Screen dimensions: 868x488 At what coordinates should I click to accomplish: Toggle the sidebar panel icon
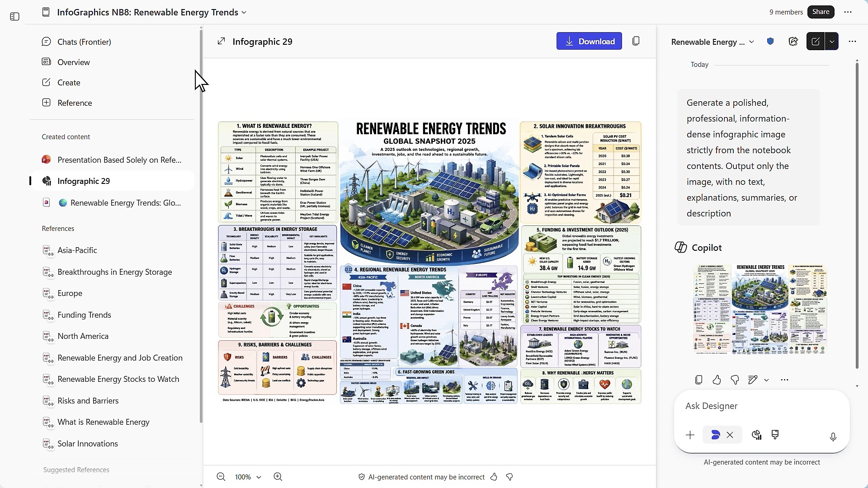[14, 17]
